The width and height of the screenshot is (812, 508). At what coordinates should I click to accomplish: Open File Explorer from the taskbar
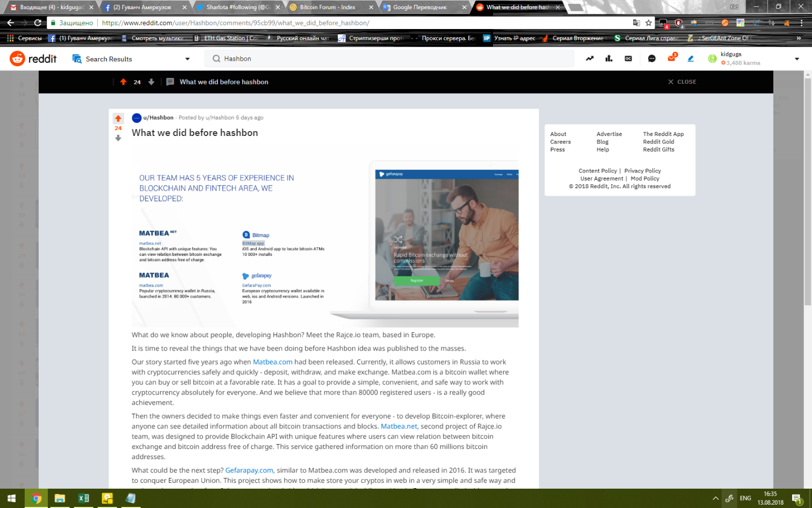tap(60, 498)
